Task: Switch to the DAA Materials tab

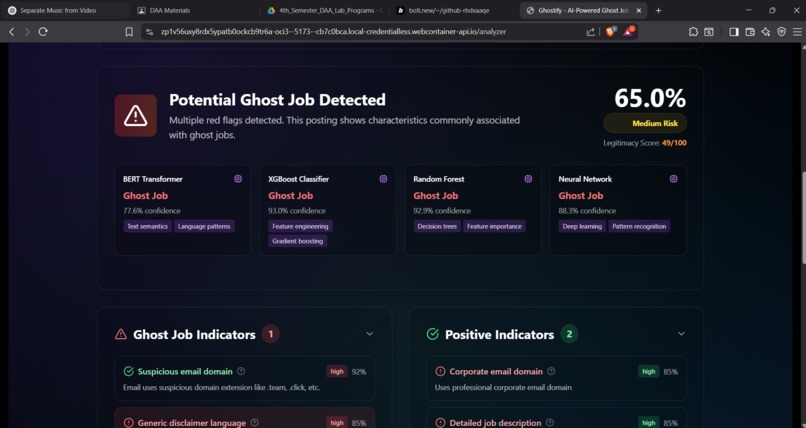Action: (x=194, y=10)
